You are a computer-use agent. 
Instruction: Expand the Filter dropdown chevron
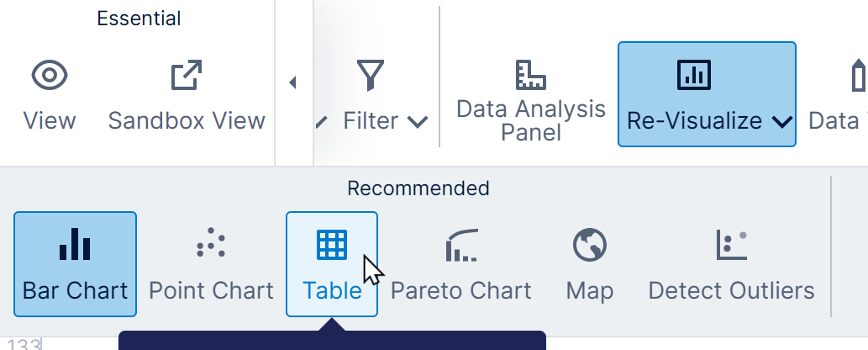pyautogui.click(x=417, y=122)
